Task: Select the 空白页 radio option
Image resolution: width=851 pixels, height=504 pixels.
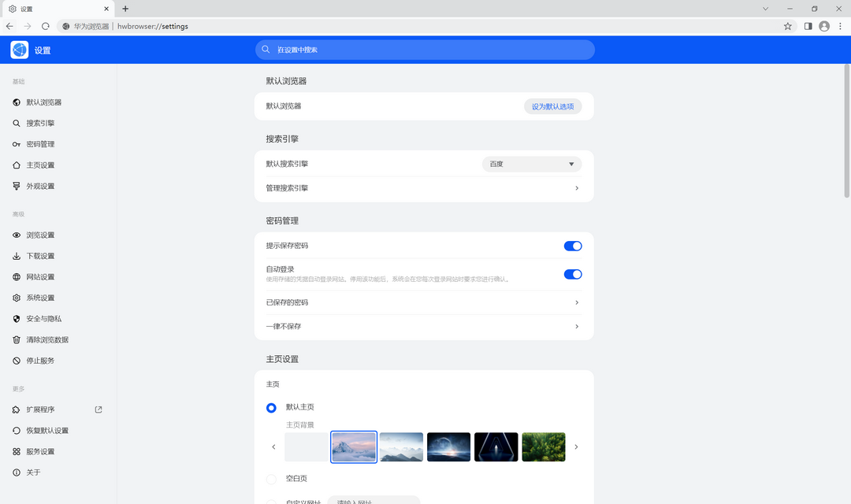Action: tap(271, 478)
